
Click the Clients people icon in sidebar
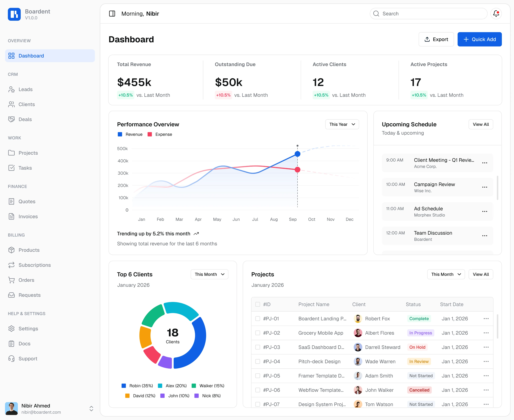coord(11,104)
